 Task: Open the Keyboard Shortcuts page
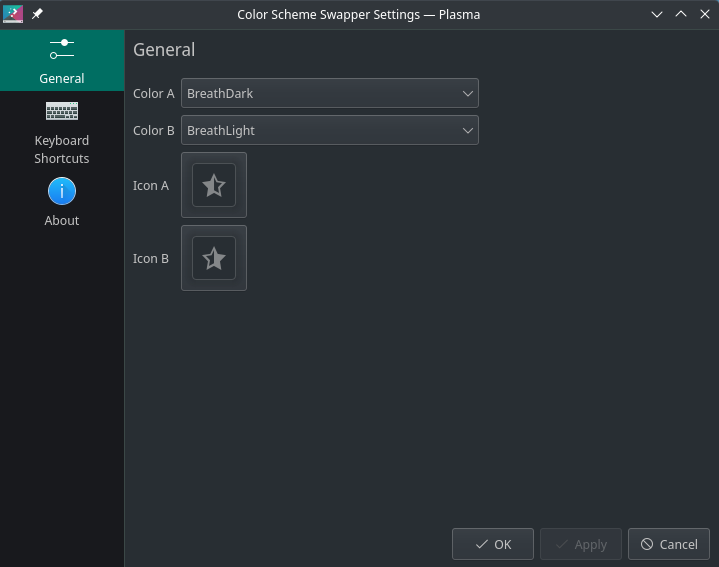point(62,132)
